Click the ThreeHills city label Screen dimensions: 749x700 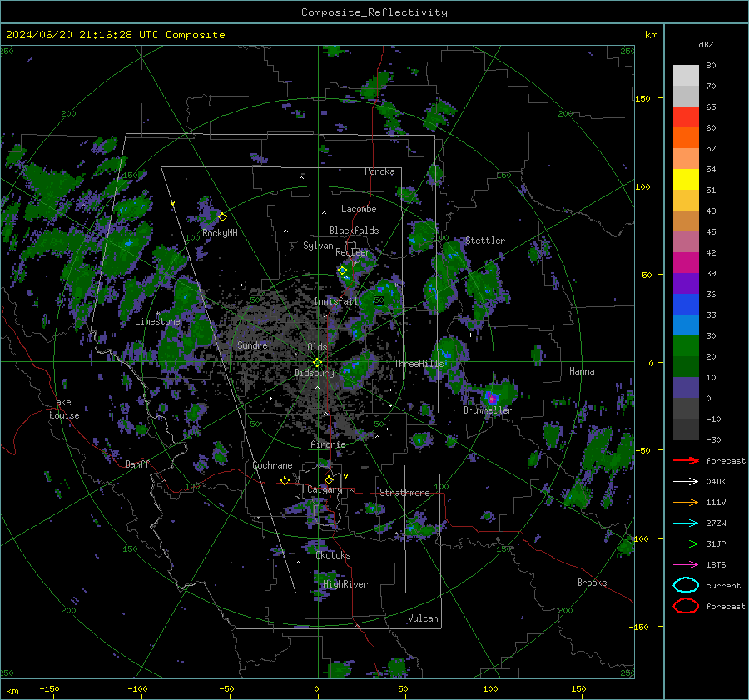419,364
